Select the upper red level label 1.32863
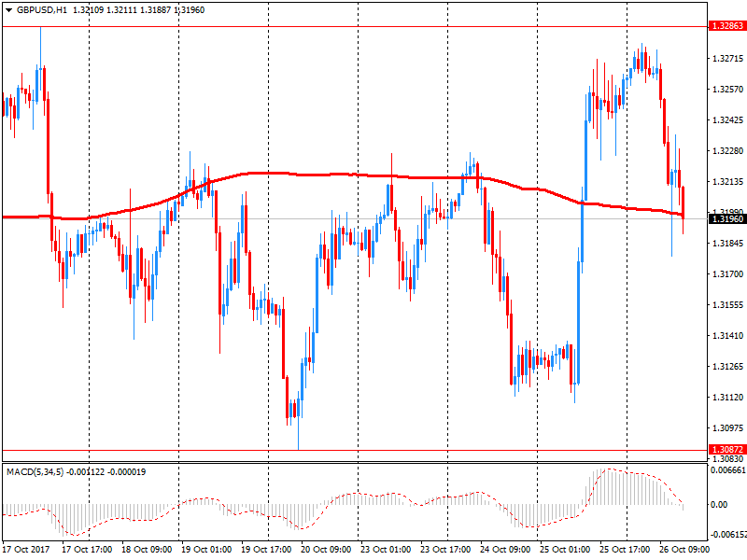The image size is (747, 560). point(727,26)
